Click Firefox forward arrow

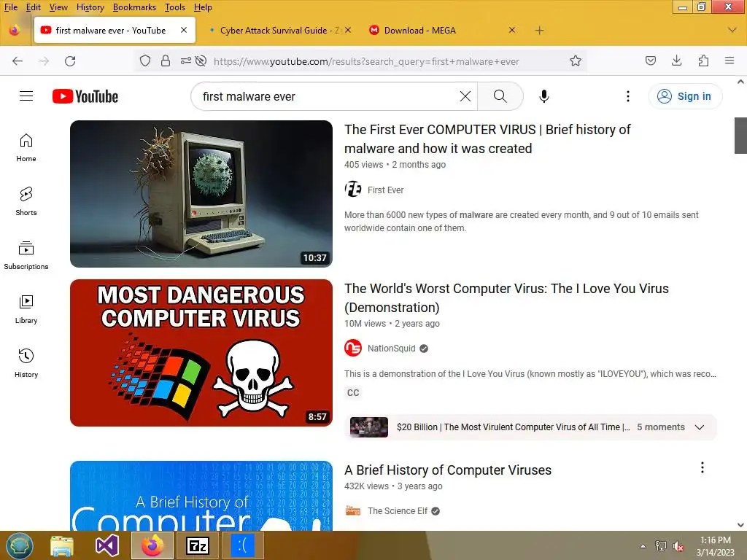44,61
